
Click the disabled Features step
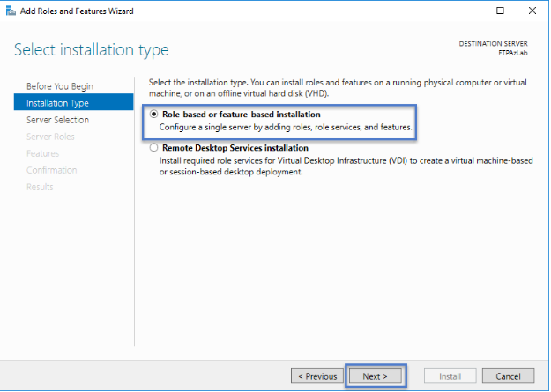43,153
